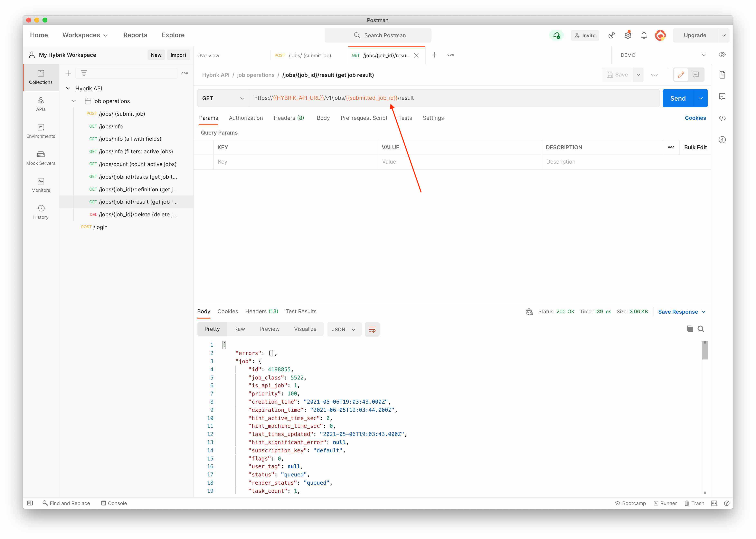Click the Send button
The width and height of the screenshot is (756, 539).
pos(678,98)
